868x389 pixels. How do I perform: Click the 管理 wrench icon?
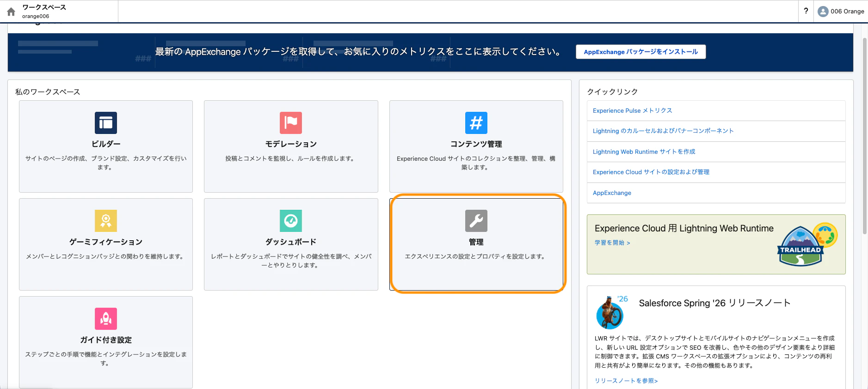point(476,221)
